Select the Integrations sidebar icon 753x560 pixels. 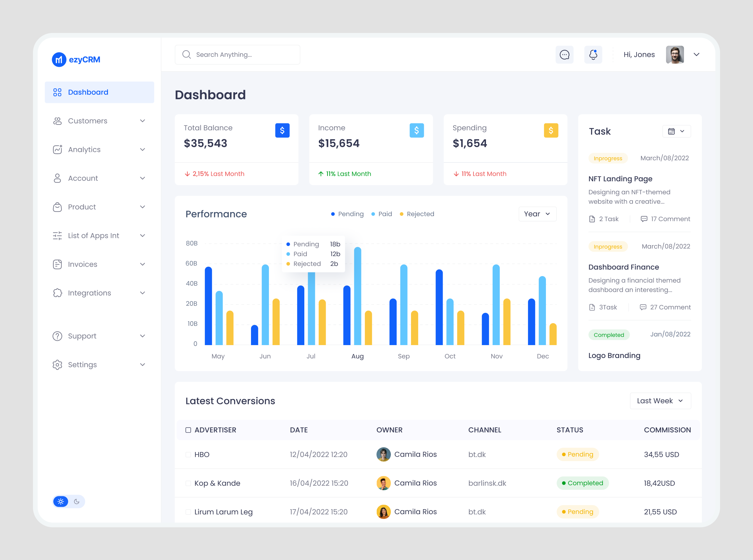click(57, 293)
